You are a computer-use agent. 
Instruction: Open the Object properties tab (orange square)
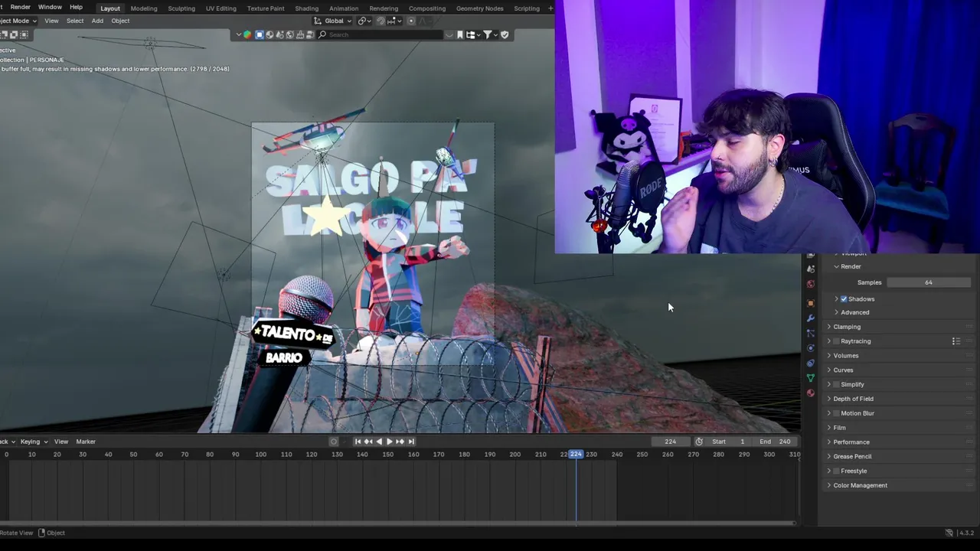pyautogui.click(x=811, y=303)
